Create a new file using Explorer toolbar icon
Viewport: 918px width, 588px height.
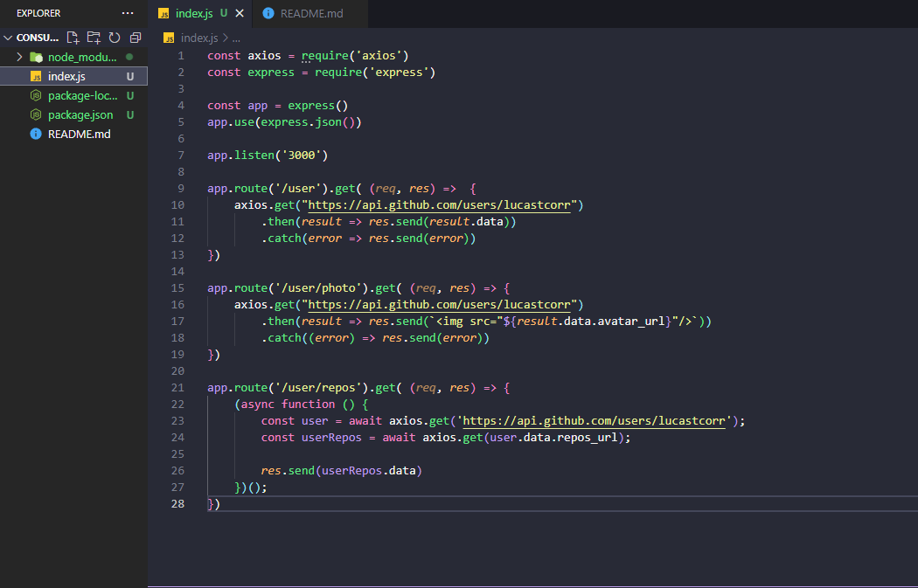(73, 38)
